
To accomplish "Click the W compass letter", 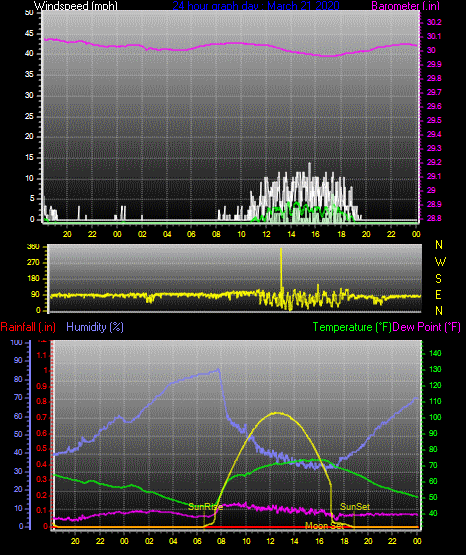I will 440,262.
